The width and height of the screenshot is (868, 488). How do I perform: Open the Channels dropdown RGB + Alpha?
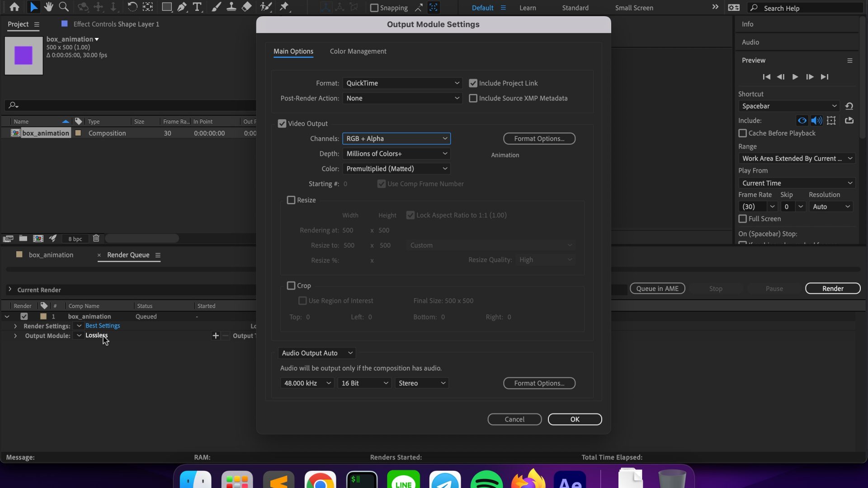pyautogui.click(x=396, y=139)
